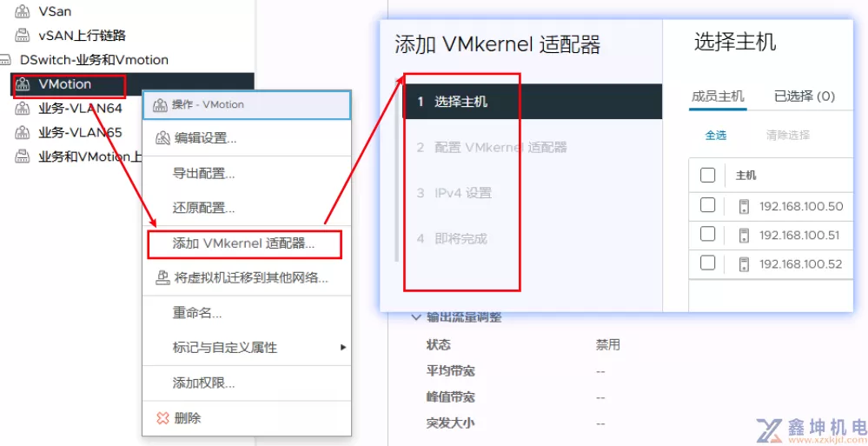Image resolution: width=868 pixels, height=446 pixels.
Task: Click the VMotion port group icon
Action: (22, 84)
